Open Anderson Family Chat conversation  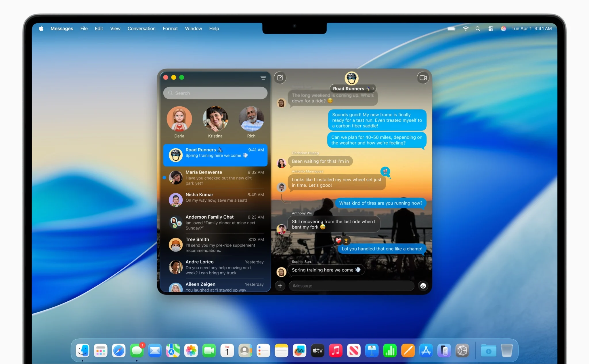(215, 222)
